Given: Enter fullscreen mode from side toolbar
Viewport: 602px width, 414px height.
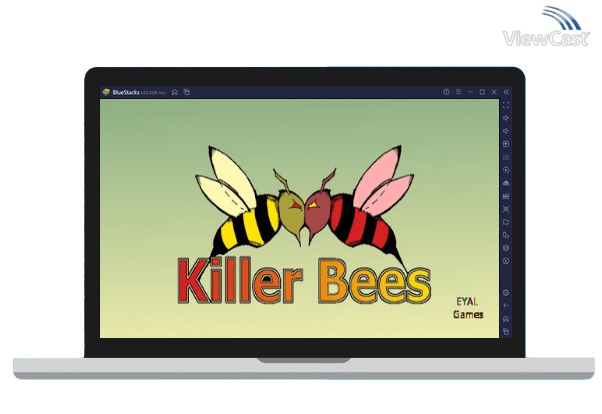Looking at the screenshot, I should click(506, 105).
